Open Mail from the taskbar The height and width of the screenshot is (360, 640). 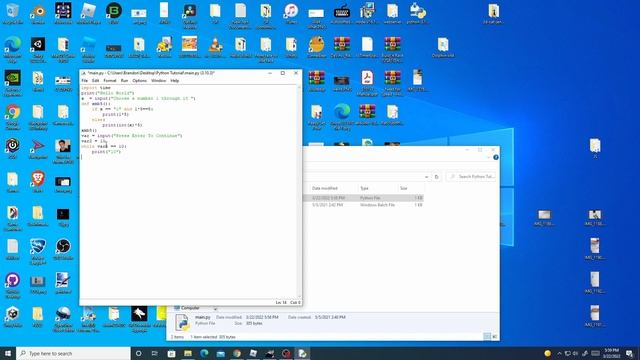pos(220,353)
